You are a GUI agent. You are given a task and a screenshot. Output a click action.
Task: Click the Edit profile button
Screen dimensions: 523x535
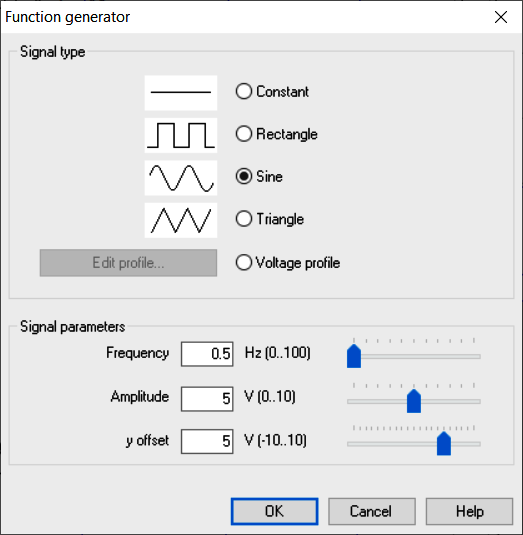coord(128,263)
